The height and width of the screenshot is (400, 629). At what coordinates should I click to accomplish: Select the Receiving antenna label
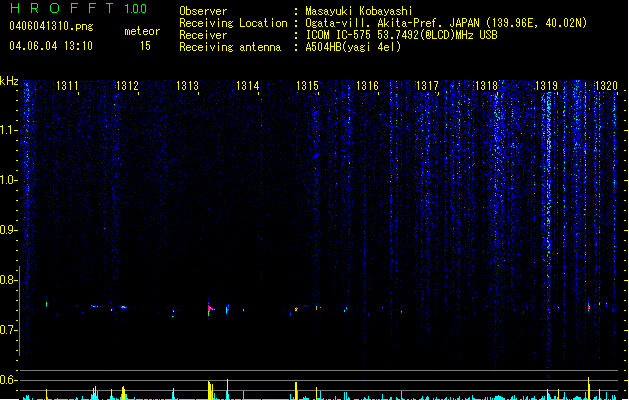pyautogui.click(x=230, y=47)
